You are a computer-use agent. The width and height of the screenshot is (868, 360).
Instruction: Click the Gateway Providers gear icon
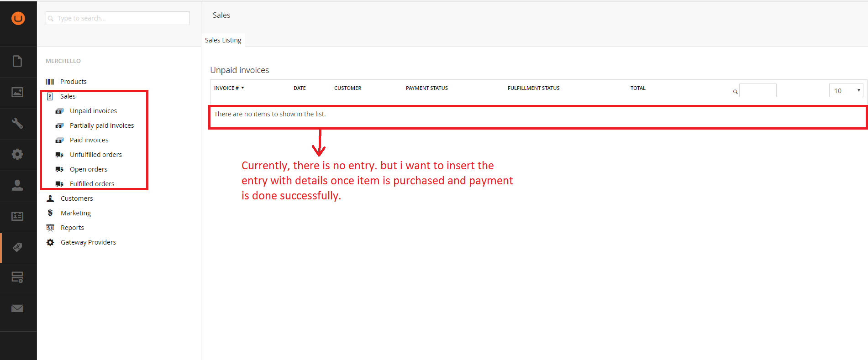click(50, 242)
